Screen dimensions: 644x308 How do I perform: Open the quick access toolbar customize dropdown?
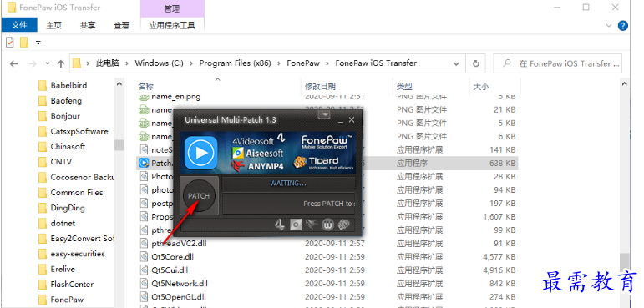38,43
